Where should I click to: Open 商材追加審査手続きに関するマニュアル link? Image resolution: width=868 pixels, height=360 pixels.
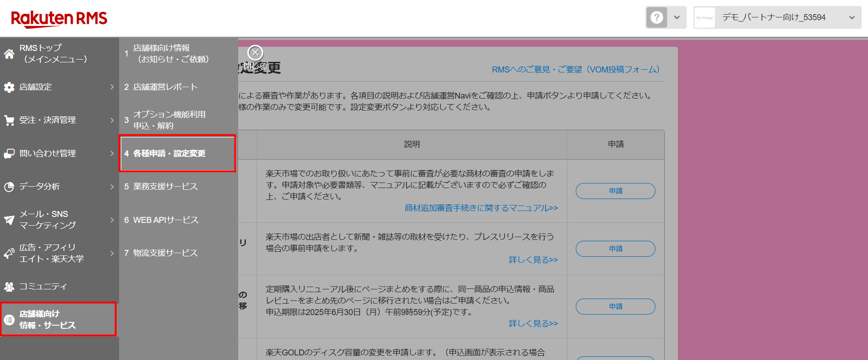point(481,208)
